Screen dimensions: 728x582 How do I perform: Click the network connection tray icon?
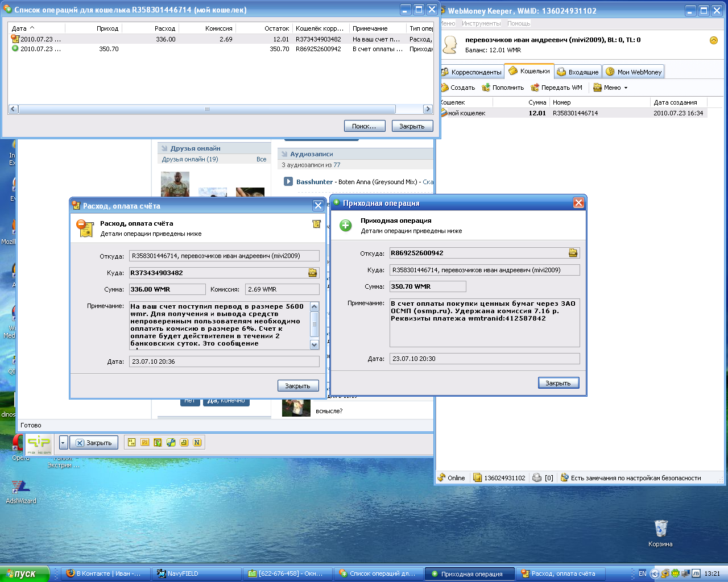pos(685,573)
